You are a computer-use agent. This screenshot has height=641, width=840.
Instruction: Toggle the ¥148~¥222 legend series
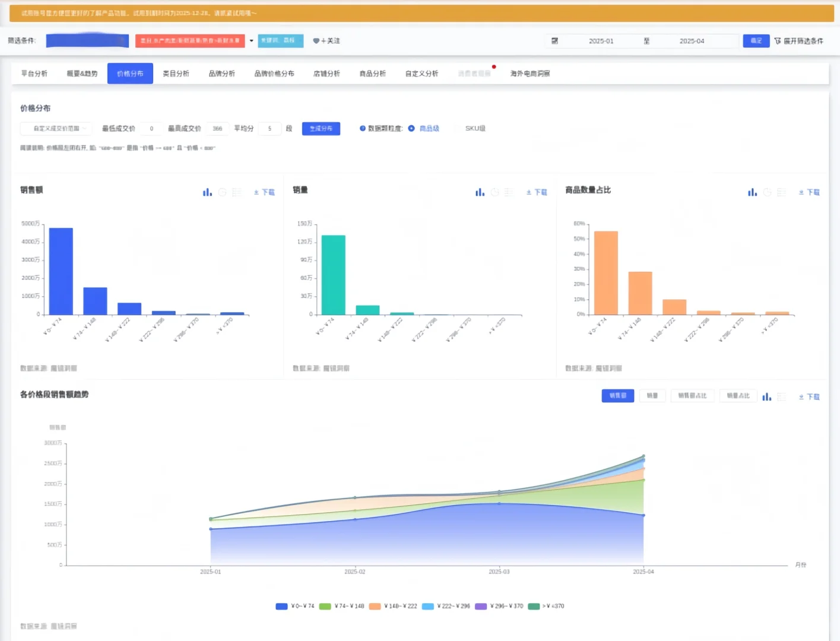[393, 606]
